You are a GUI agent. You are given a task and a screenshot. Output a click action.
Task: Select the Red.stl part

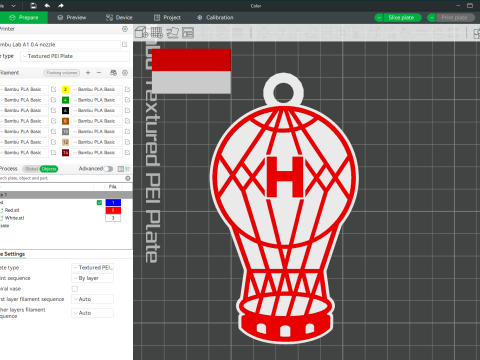coord(12,210)
